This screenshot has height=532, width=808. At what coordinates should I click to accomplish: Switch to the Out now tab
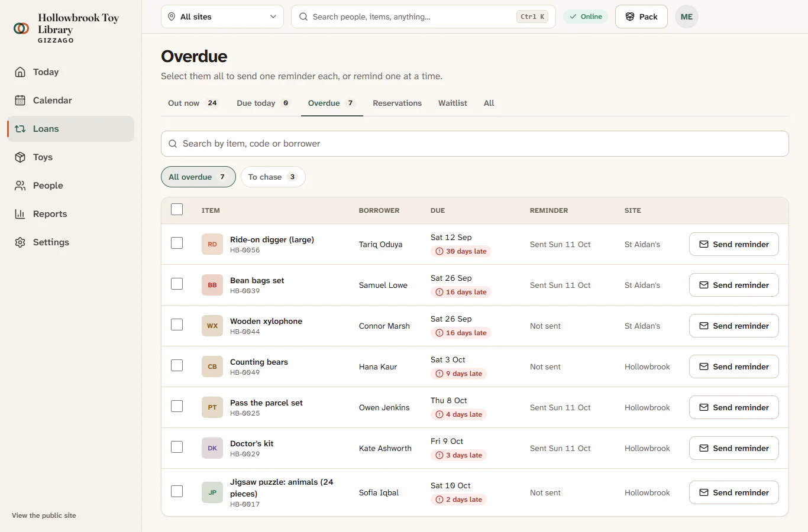193,103
